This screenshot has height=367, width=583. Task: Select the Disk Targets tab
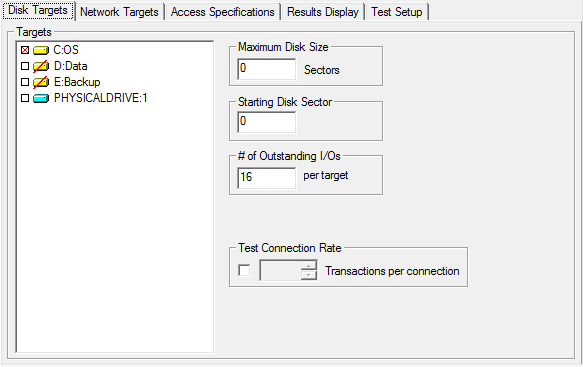[38, 10]
